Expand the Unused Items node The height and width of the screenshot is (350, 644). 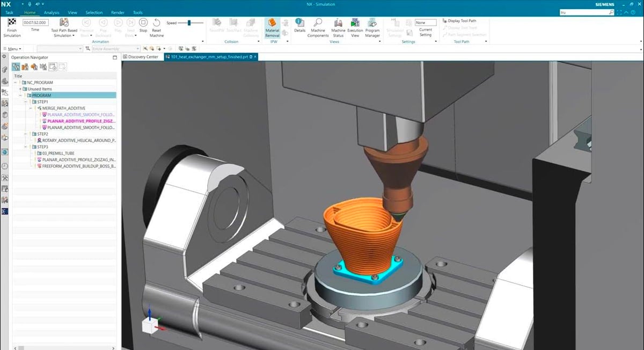pos(20,89)
